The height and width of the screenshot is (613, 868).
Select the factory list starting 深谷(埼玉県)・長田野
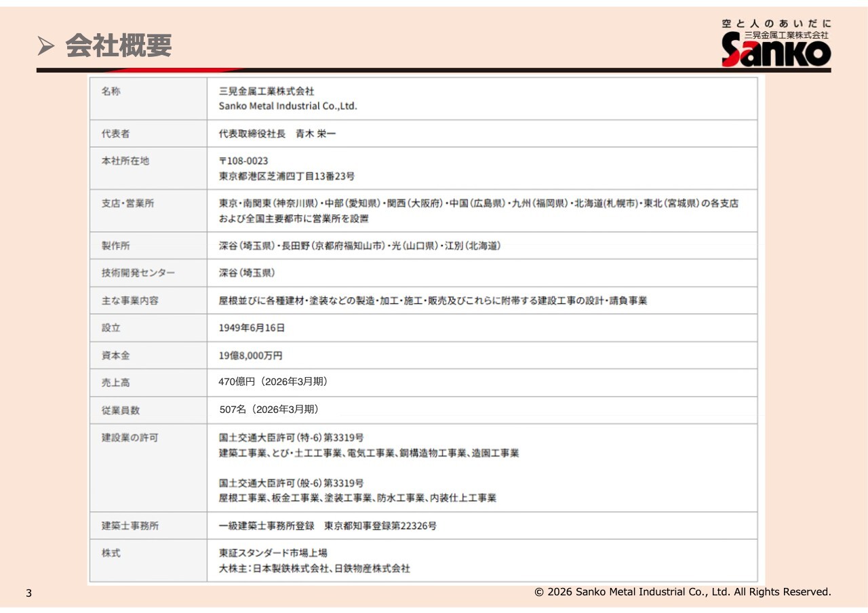[x=359, y=246]
